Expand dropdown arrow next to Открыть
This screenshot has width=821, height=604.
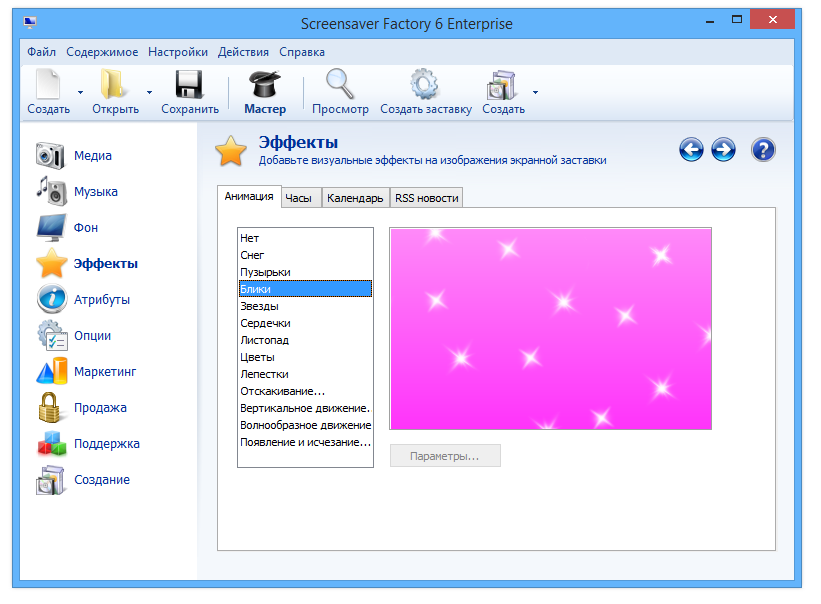(150, 93)
